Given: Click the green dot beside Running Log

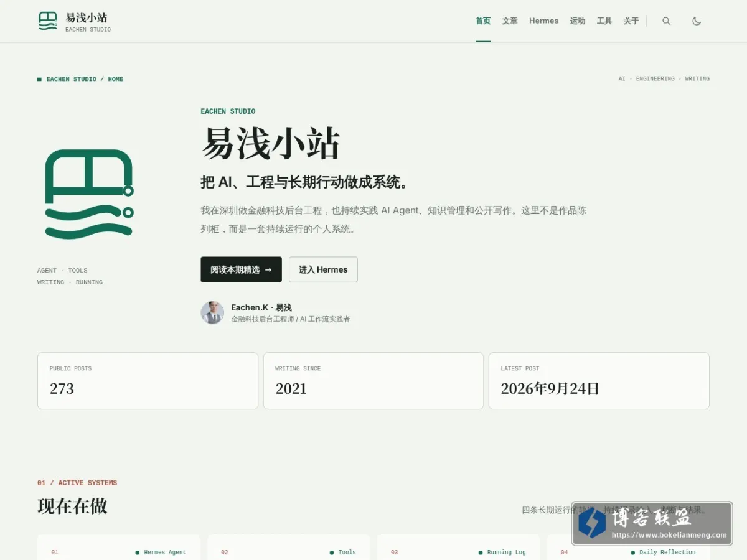Looking at the screenshot, I should coord(481,553).
